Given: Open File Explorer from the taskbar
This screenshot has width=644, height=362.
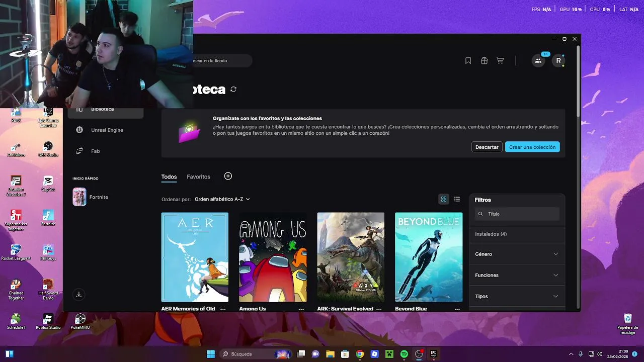Looking at the screenshot, I should coord(330,354).
